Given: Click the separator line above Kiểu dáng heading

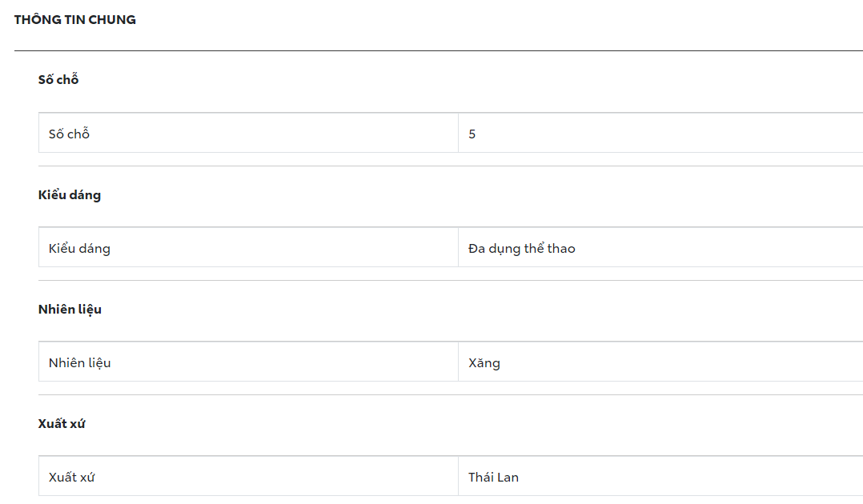Looking at the screenshot, I should point(448,166).
